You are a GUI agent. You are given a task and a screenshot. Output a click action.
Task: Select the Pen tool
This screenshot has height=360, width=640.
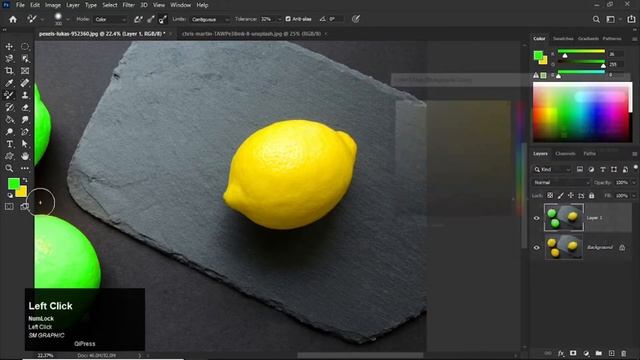tap(25, 132)
